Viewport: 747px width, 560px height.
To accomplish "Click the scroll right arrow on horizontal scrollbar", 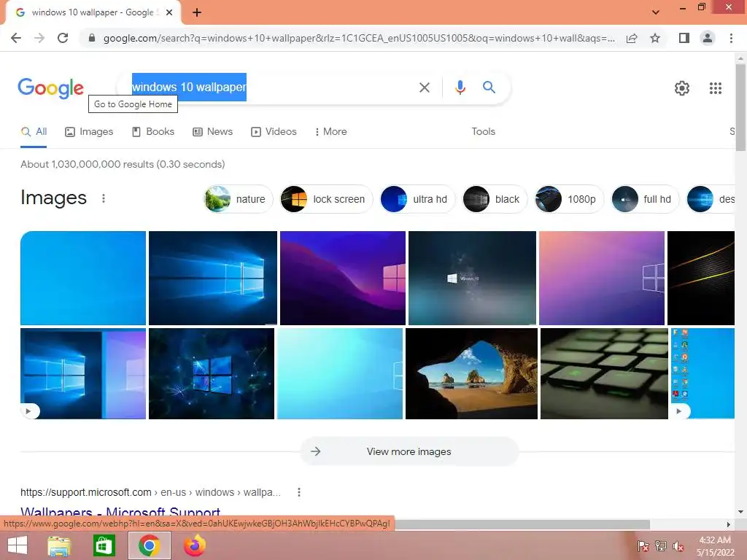I will pos(729,524).
